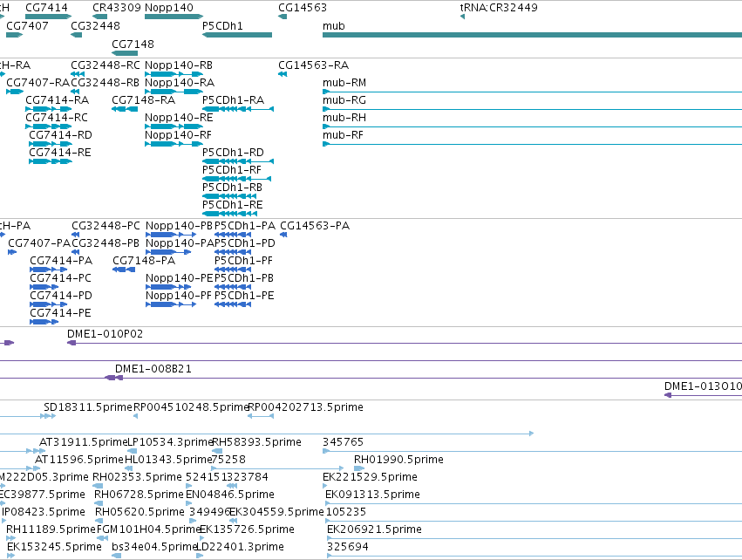
Task: Select protein Nopp140-PF
Action: pyautogui.click(x=171, y=304)
